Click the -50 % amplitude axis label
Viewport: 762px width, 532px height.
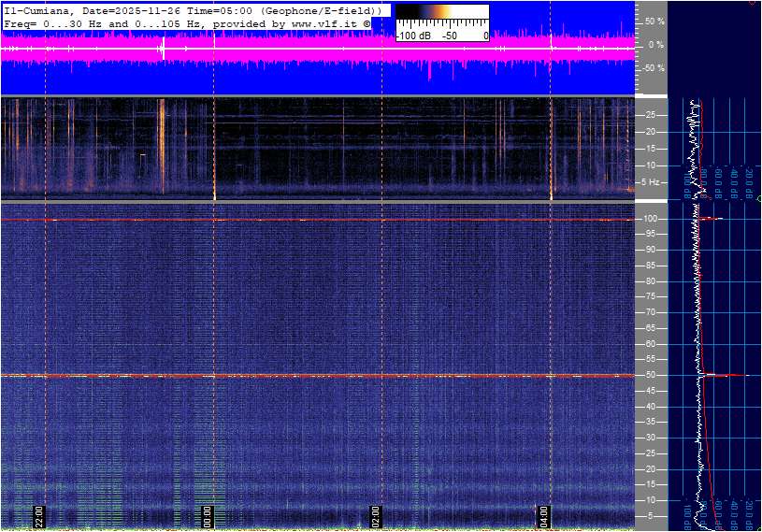652,68
